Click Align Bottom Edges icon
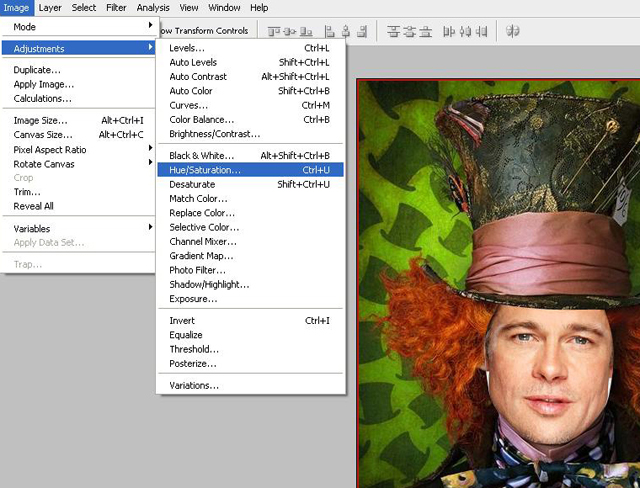640x488 pixels. coord(306,31)
